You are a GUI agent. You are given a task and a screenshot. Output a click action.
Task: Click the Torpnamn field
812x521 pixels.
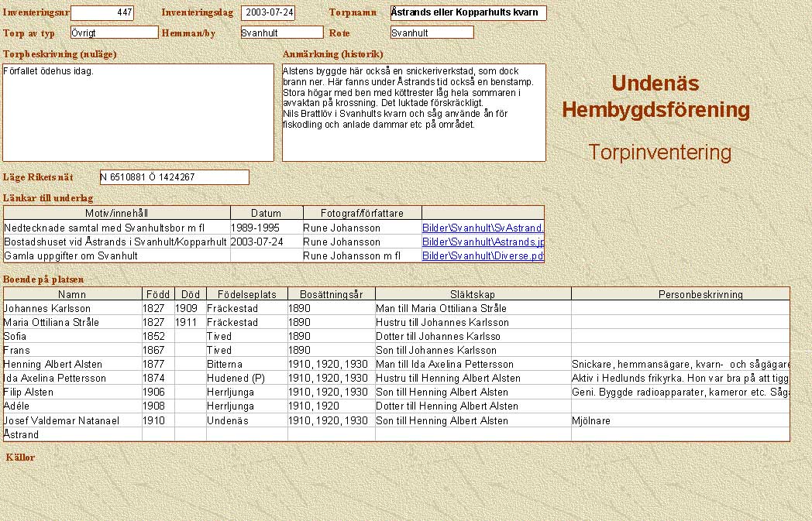coord(468,13)
